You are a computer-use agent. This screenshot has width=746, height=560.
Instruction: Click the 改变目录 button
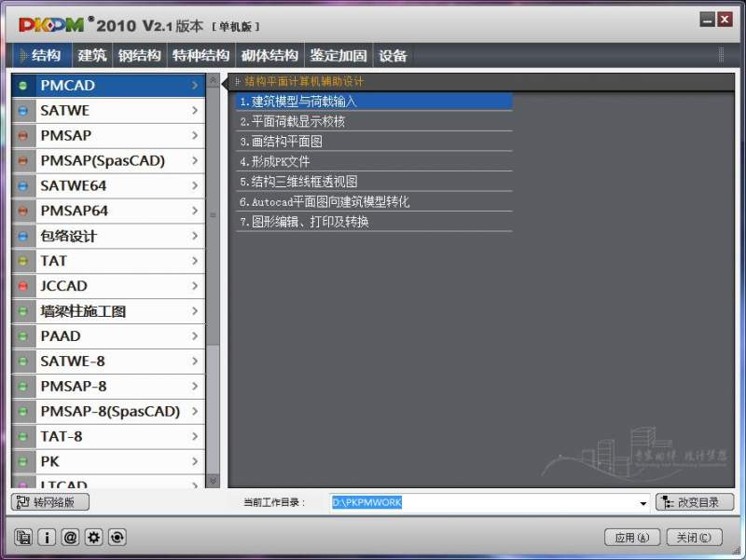point(695,502)
